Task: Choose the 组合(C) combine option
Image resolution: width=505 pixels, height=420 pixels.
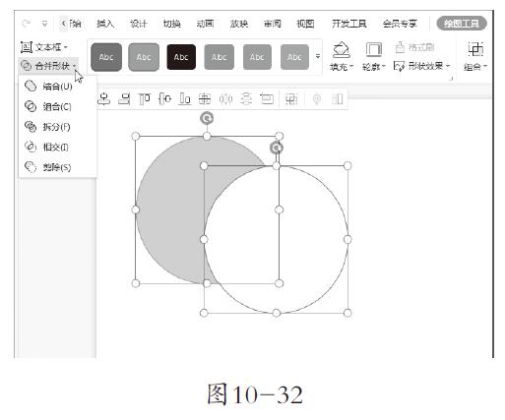Action: [x=48, y=106]
